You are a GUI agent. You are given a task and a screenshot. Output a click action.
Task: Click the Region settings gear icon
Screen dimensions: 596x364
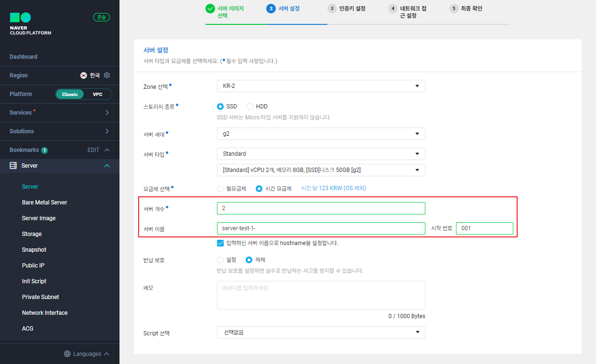(x=107, y=75)
